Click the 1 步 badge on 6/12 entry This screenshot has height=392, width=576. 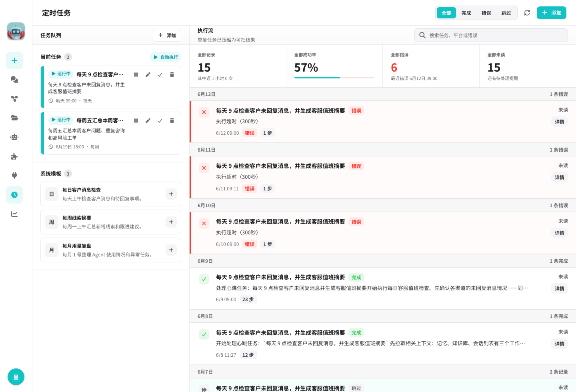(x=268, y=133)
